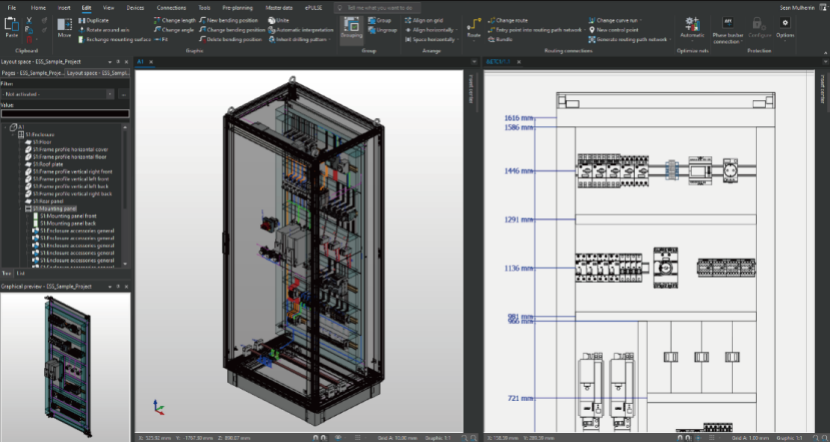830x443 pixels.
Task: Click the Value input field
Action: click(65, 113)
